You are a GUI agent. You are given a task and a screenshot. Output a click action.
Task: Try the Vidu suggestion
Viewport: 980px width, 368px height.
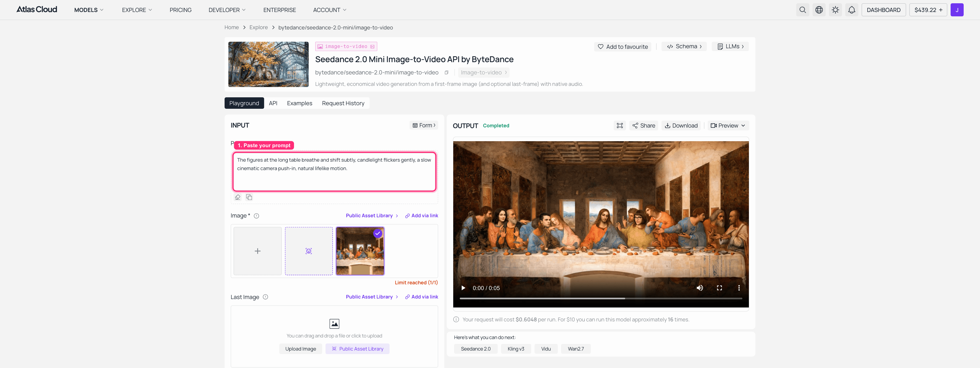coord(546,349)
